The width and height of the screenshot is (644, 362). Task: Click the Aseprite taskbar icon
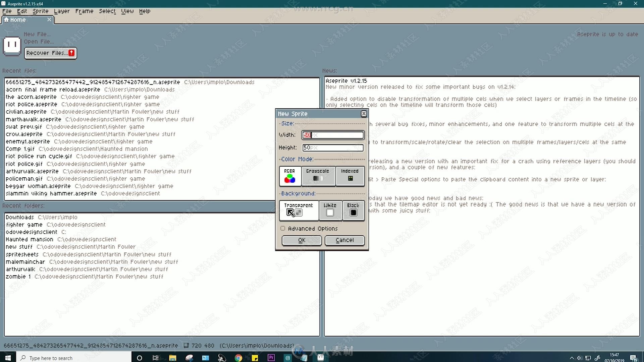tap(321, 358)
